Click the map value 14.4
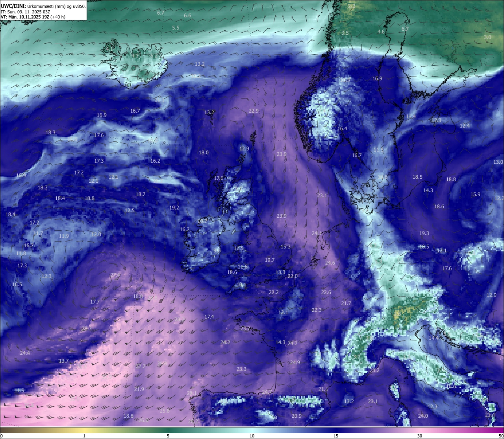 coord(434,338)
